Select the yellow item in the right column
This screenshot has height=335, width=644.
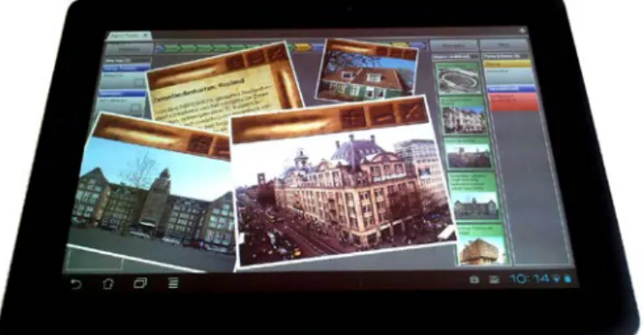[506, 64]
